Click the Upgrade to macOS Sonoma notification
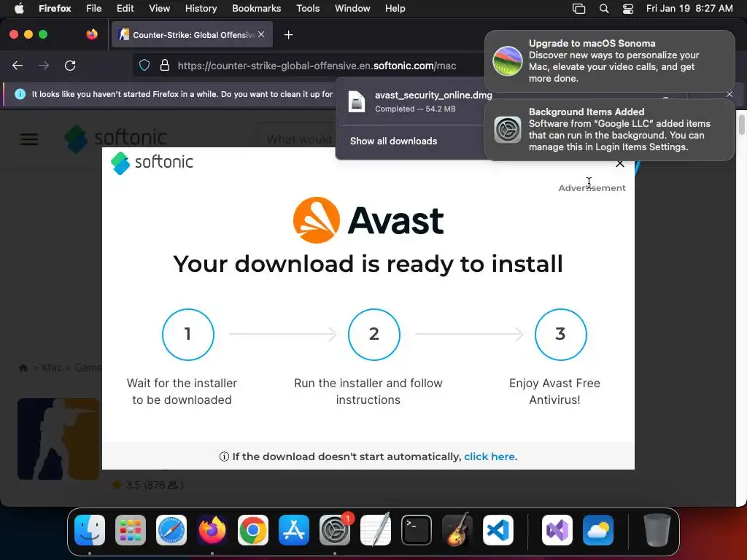747x560 pixels. tap(609, 61)
